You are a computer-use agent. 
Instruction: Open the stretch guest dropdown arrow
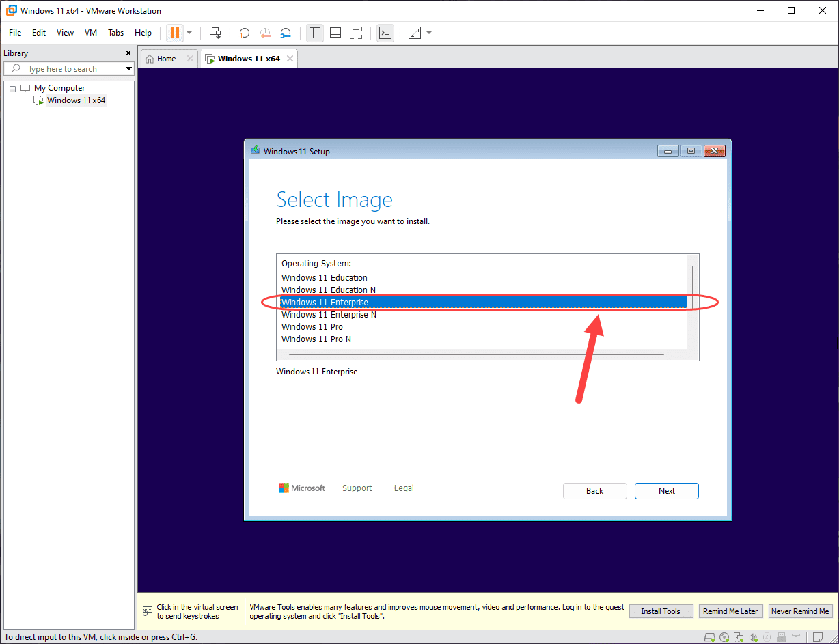429,33
